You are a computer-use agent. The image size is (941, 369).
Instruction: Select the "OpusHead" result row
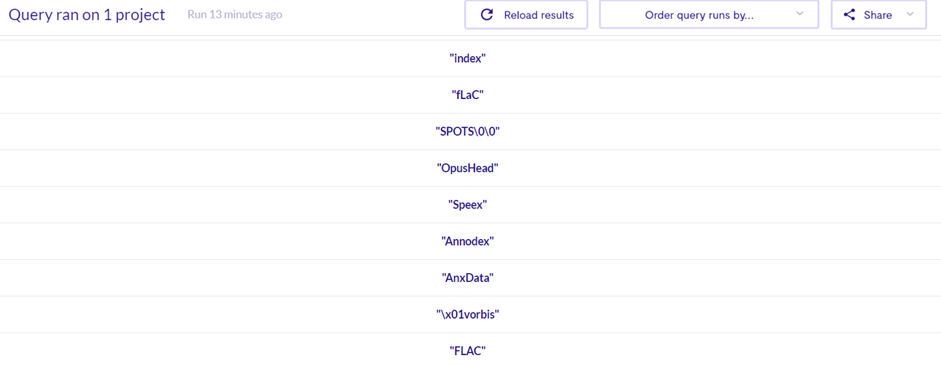coord(467,168)
